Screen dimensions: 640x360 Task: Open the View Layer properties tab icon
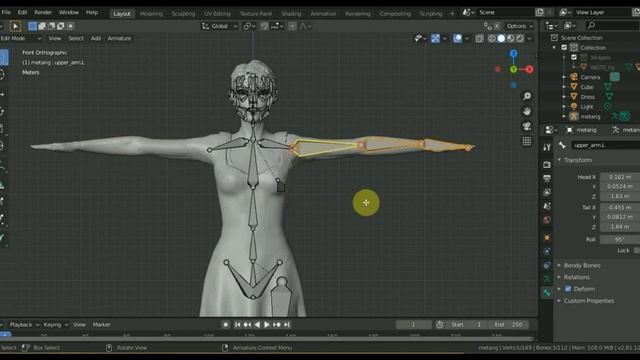(547, 192)
